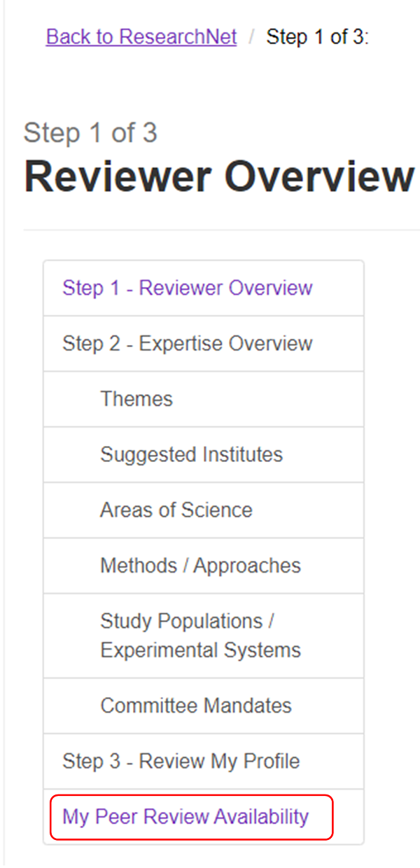Viewport: 420px width, 868px height.
Task: Return to ResearchNet via breadcrumb
Action: tap(141, 37)
